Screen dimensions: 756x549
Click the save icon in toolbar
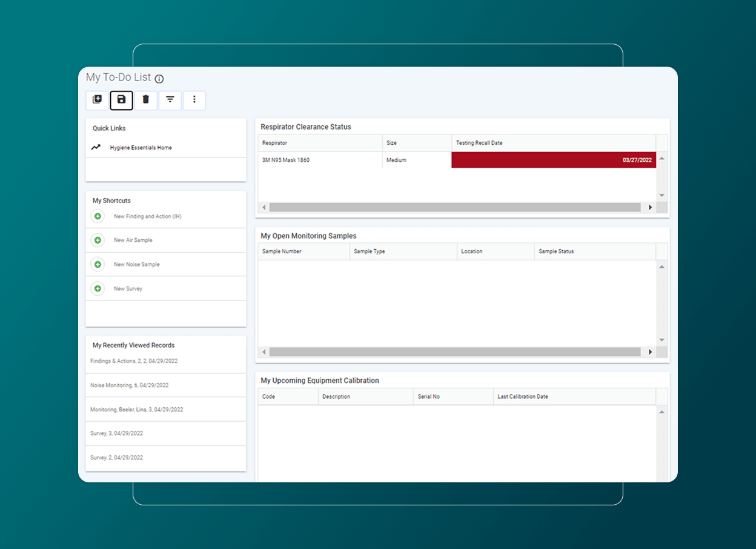[121, 100]
